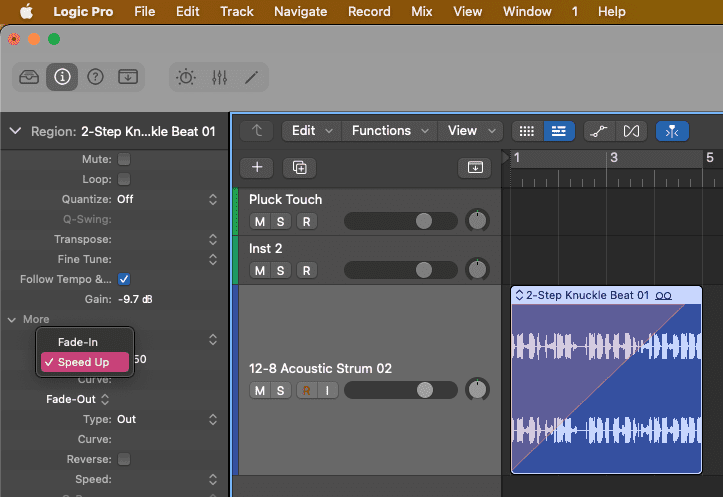Open the Mixer sliders icon
The height and width of the screenshot is (497, 723).
[x=219, y=77]
